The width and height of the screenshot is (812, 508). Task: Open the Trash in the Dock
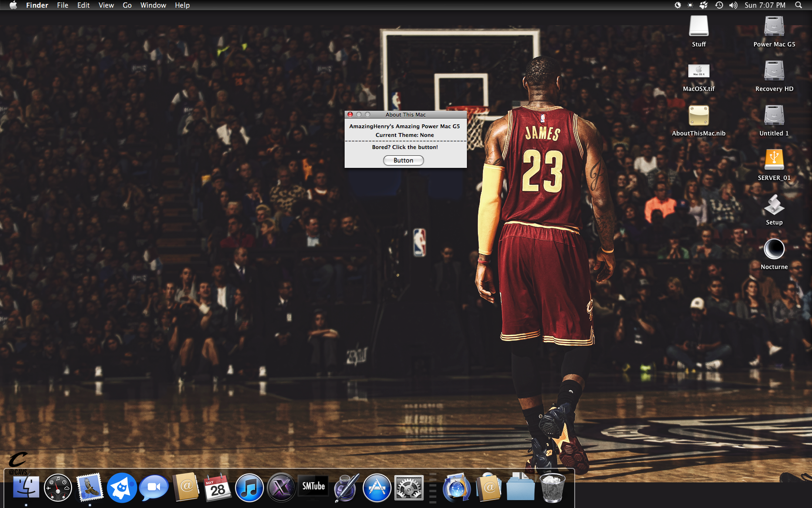552,487
